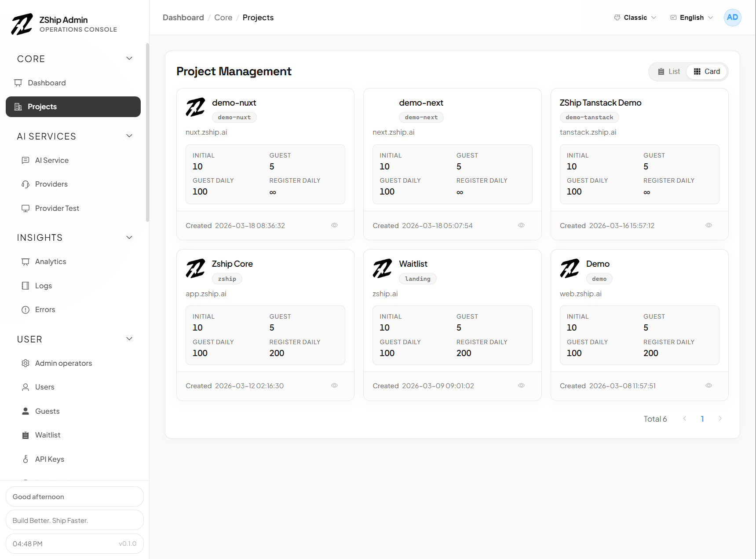Screen dimensions: 756x559
Task: Collapse the AI SERVICES section
Action: coord(129,136)
